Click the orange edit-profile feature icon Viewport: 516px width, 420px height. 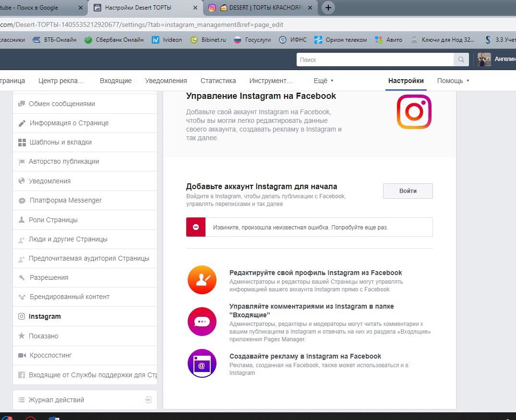tap(202, 280)
